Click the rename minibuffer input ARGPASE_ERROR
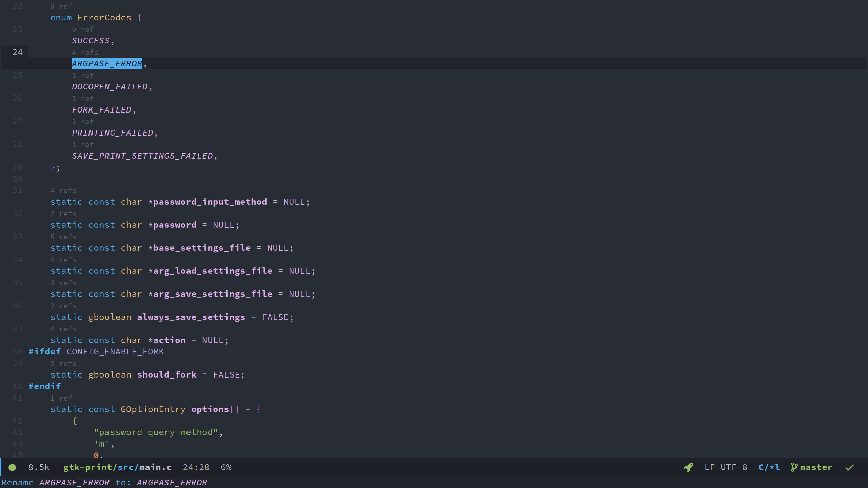This screenshot has width=868, height=488. (172, 482)
